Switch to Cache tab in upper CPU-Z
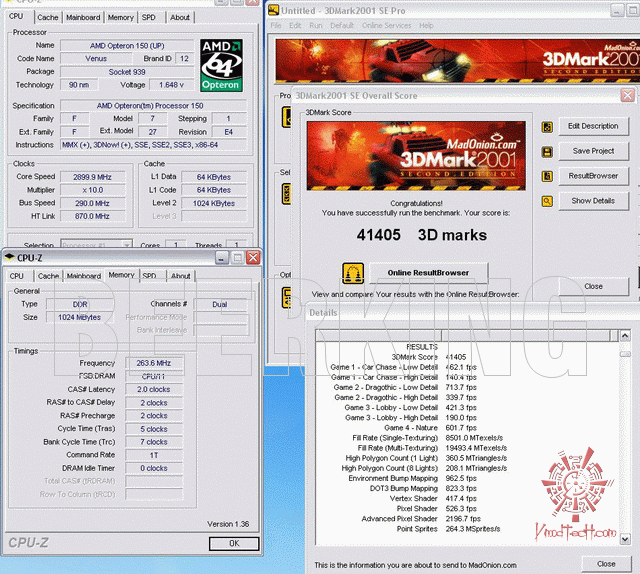Viewport: 640px width, 574px height. 48,18
